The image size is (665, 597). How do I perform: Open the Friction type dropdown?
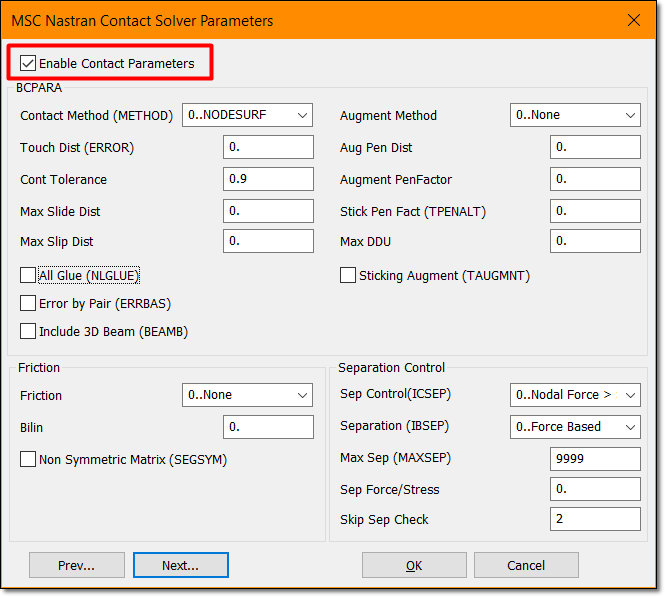[247, 395]
